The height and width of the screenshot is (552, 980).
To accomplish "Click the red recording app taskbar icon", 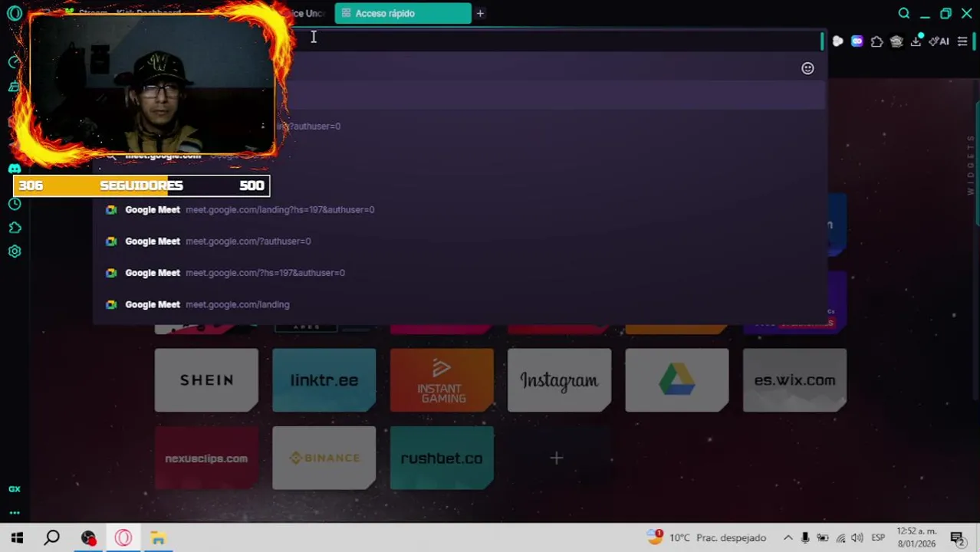I will click(x=88, y=537).
